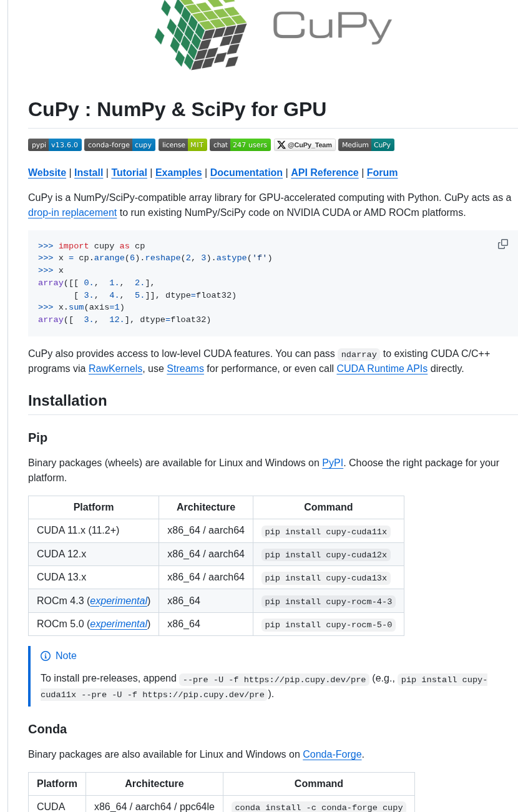This screenshot has width=518, height=812.
Task: Open the Tutorial link
Action: coord(129,173)
